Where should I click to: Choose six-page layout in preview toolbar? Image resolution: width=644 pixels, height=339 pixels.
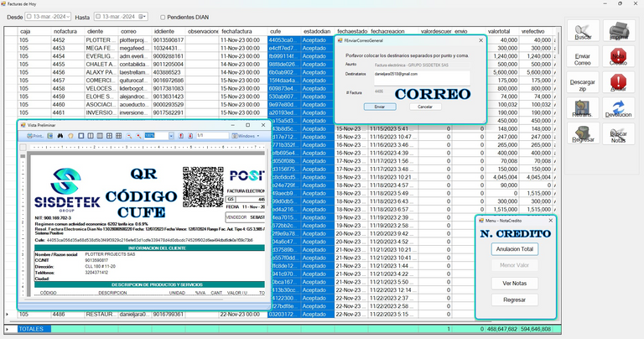pos(119,136)
